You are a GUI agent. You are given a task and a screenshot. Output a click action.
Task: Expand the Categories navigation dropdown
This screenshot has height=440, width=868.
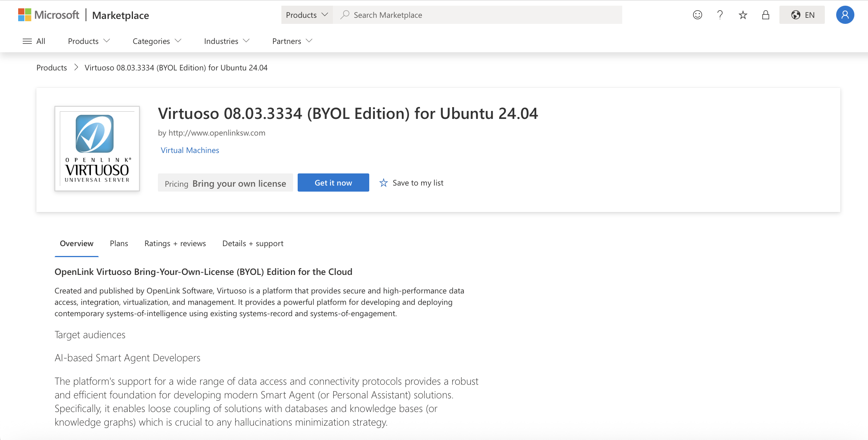(x=157, y=41)
